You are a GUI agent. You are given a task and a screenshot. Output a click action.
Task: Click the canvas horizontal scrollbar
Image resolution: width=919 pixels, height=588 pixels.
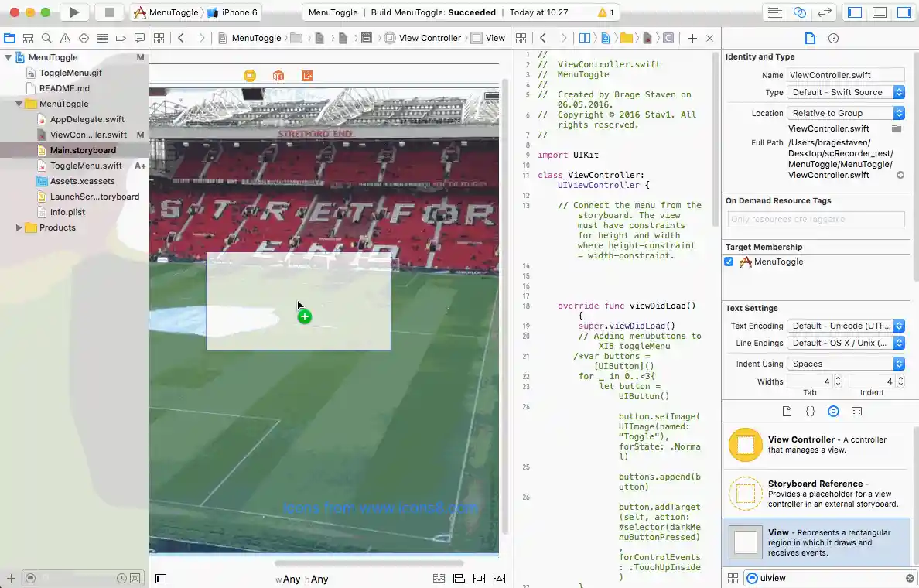pyautogui.click(x=369, y=563)
